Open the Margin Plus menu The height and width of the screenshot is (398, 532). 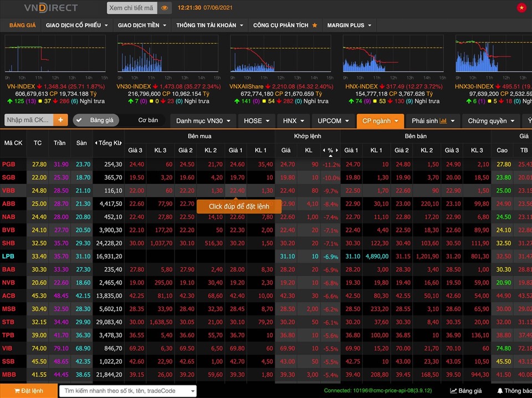coord(350,25)
